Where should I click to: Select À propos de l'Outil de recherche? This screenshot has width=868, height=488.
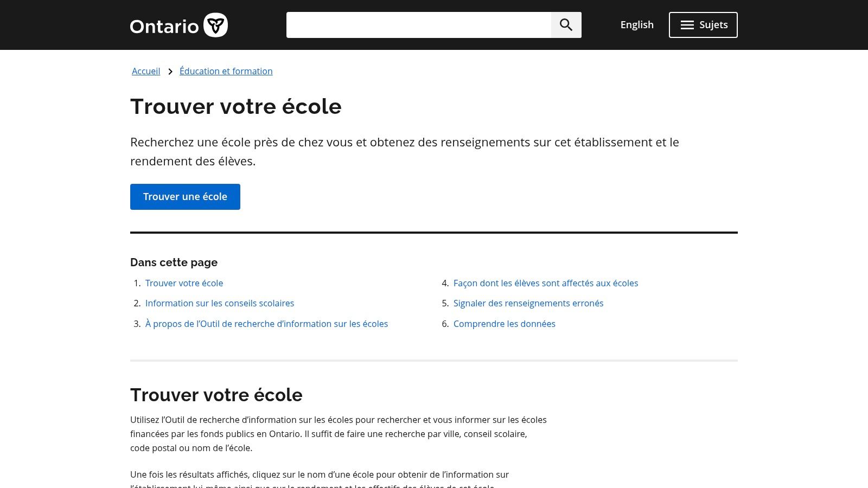266,324
